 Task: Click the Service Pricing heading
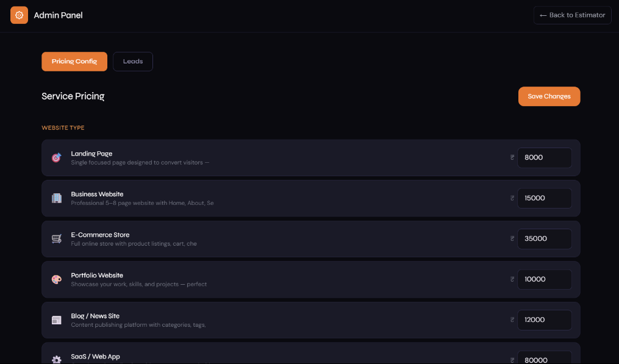pos(73,96)
